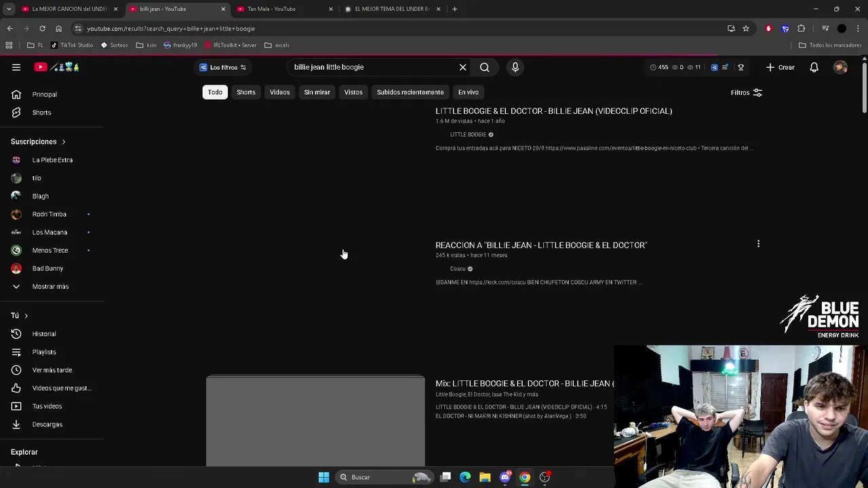Open the REACCION A BILLIE JEAN video title
Viewport: 868px width, 488px height.
[541, 245]
